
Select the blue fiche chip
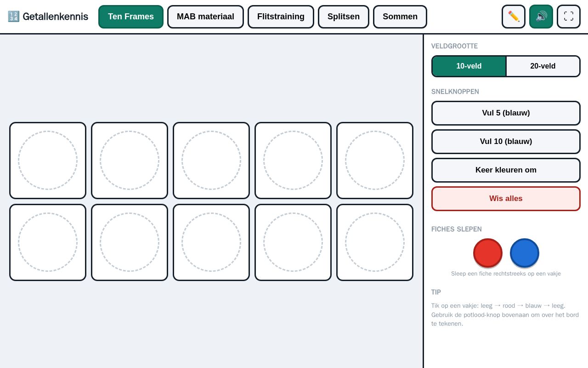(525, 253)
